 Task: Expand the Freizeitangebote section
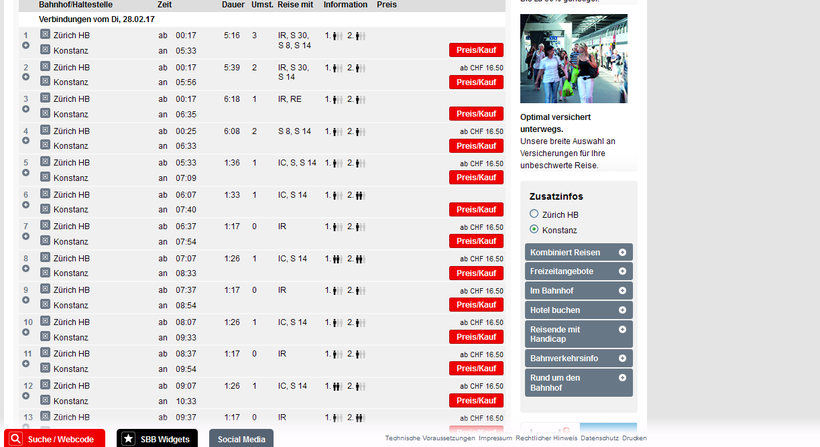tap(578, 271)
